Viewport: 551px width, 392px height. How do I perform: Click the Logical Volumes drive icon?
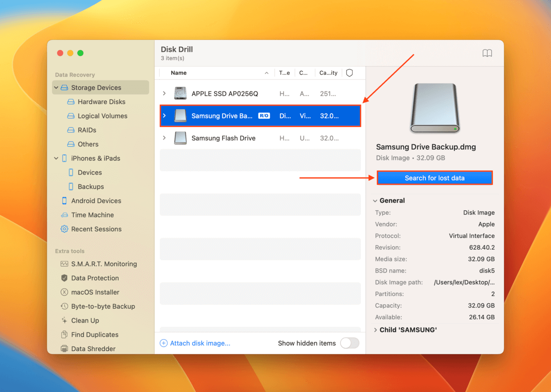(71, 116)
